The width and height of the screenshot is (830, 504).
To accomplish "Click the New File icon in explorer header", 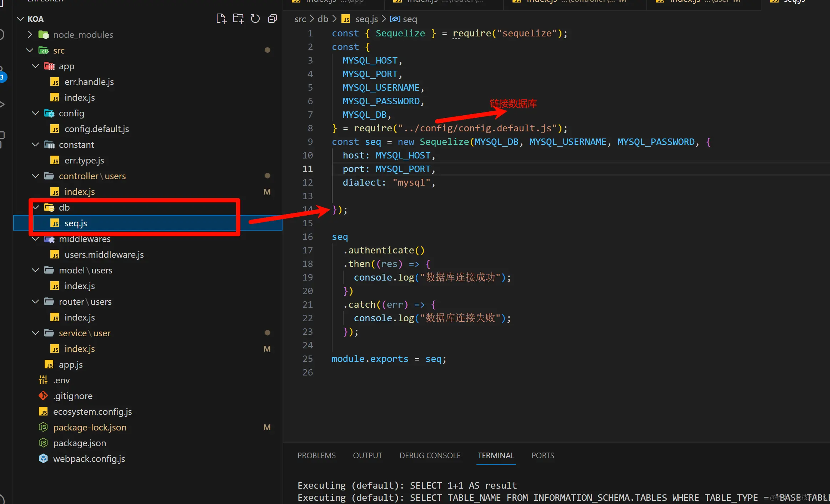I will coord(221,19).
